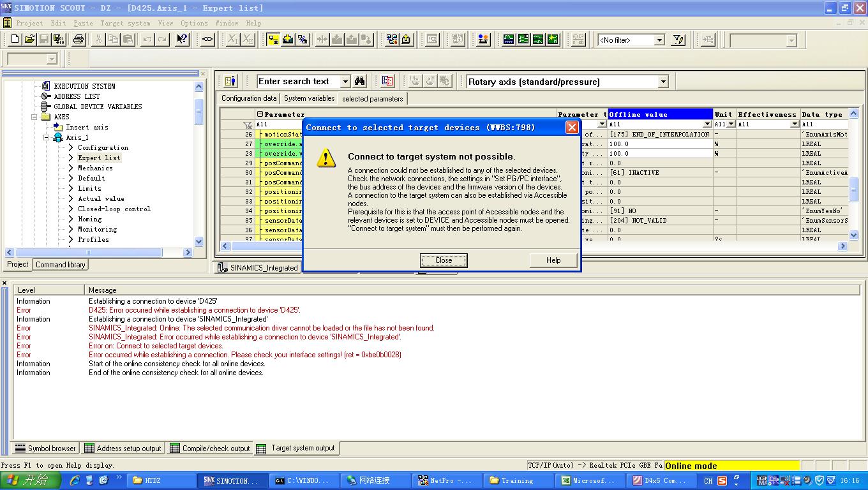868x490 pixels.
Task: Switch to the Training folder taskbar button
Action: pyautogui.click(x=518, y=480)
